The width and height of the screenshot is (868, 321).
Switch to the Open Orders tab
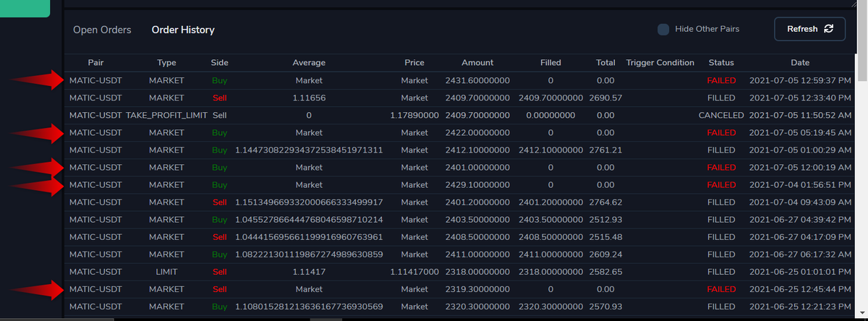102,30
